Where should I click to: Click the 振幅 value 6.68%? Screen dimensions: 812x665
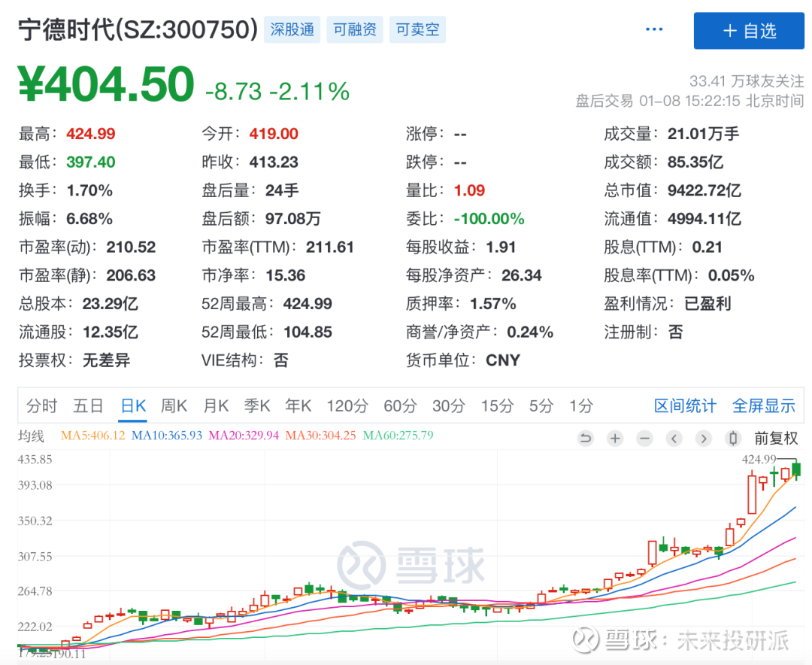pyautogui.click(x=89, y=219)
